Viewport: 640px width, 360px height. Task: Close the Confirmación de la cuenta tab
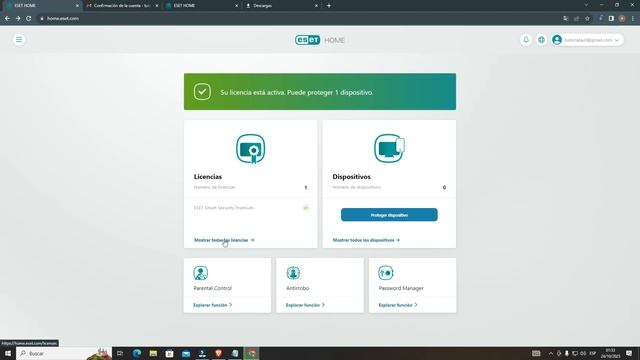157,6
